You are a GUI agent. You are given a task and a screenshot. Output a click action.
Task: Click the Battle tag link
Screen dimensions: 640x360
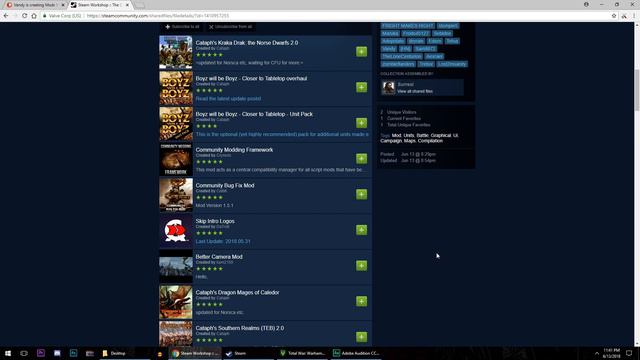[x=422, y=136]
